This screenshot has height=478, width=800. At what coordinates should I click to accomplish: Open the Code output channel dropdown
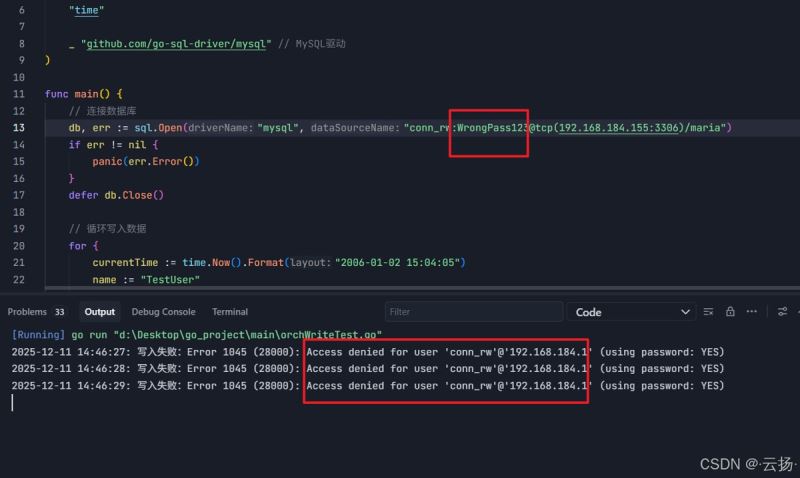tap(631, 312)
